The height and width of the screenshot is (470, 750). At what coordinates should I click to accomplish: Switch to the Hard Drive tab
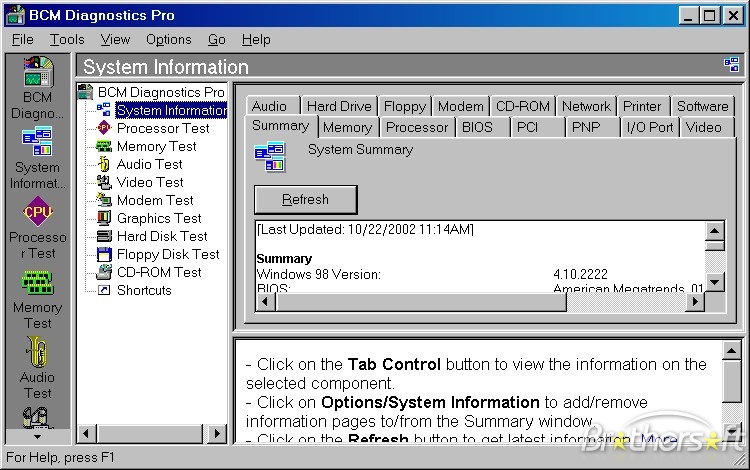click(339, 106)
